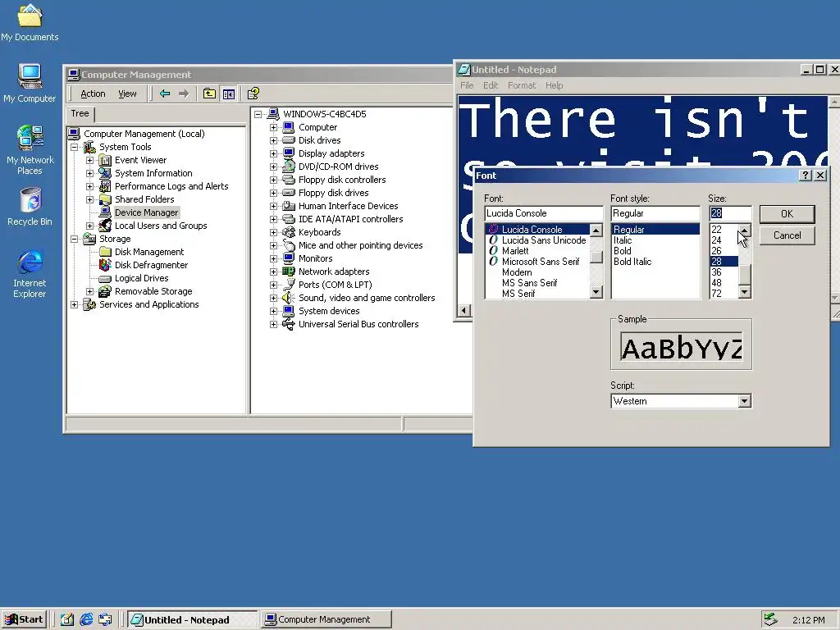Toggle the Show/Hide Console Tree icon
Screen dimensions: 840x630
coord(229,94)
